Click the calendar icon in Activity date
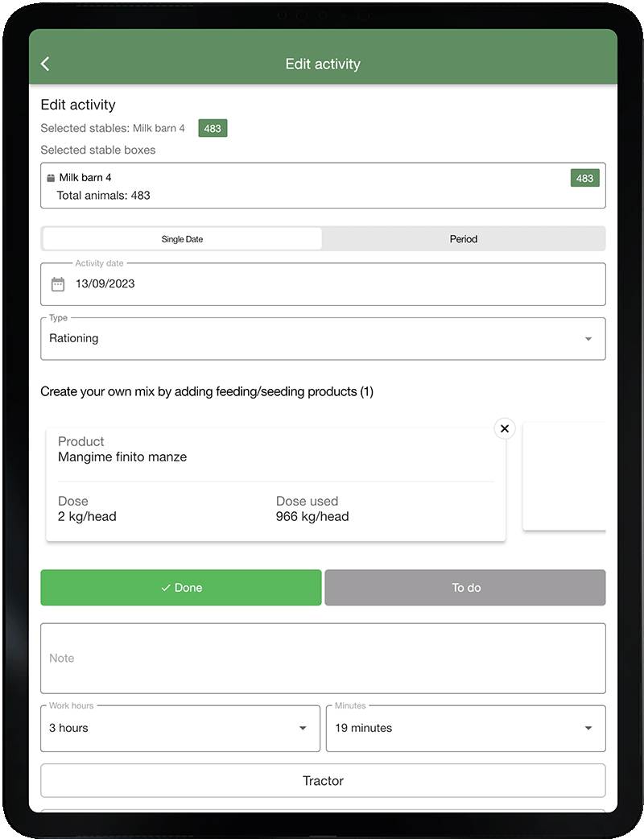 click(x=58, y=283)
